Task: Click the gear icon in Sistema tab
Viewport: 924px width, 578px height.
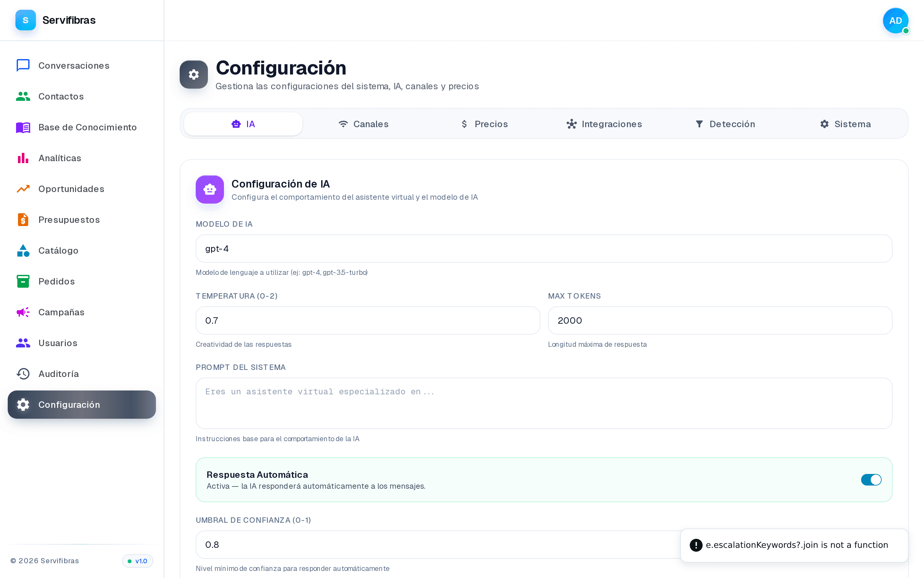Action: (x=824, y=124)
